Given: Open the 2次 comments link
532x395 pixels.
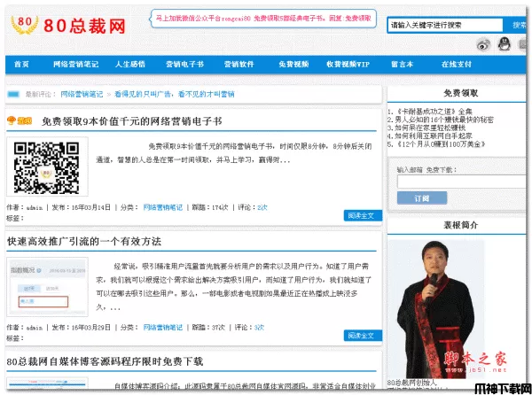Looking at the screenshot, I should click(262, 207).
